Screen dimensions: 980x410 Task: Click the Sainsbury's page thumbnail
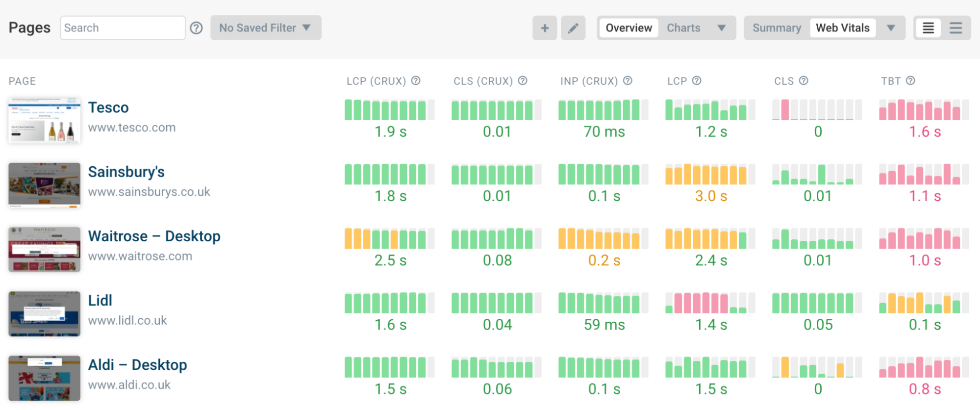(44, 185)
